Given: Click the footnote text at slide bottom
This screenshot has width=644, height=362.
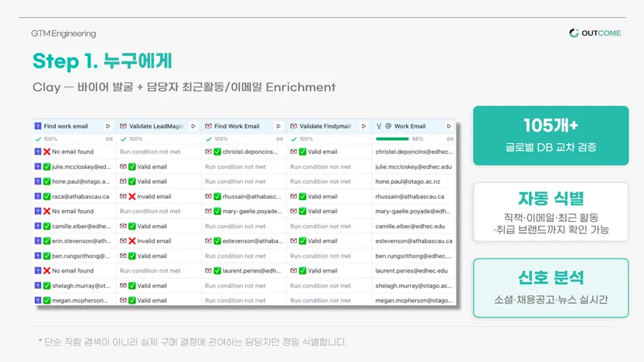Looking at the screenshot, I should point(193,342).
